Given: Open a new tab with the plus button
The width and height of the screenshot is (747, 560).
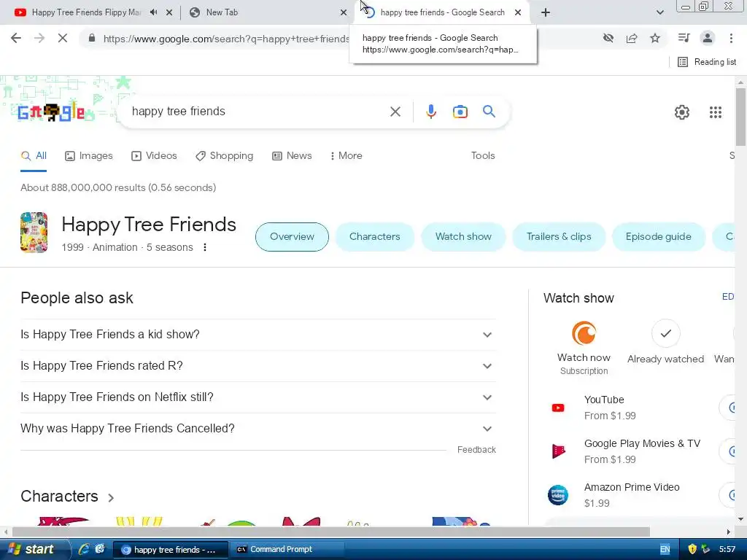Looking at the screenshot, I should tap(546, 12).
